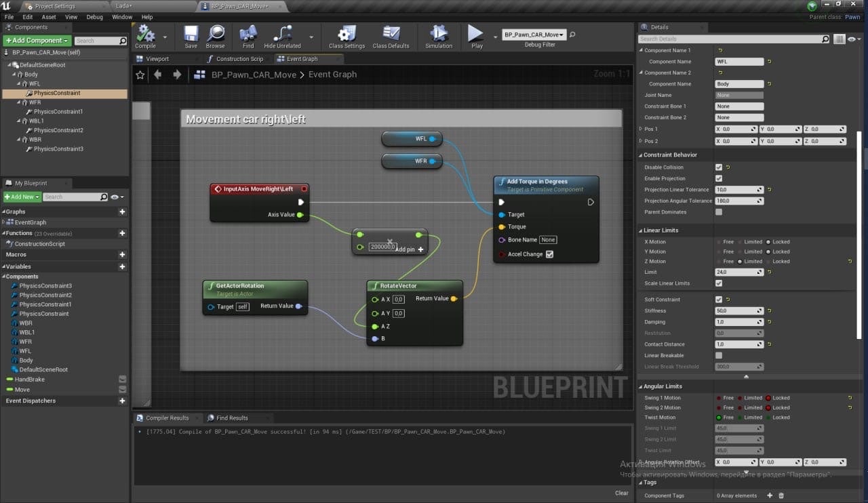Clear Component Tags with trash icon
The image size is (868, 503).
click(781, 496)
